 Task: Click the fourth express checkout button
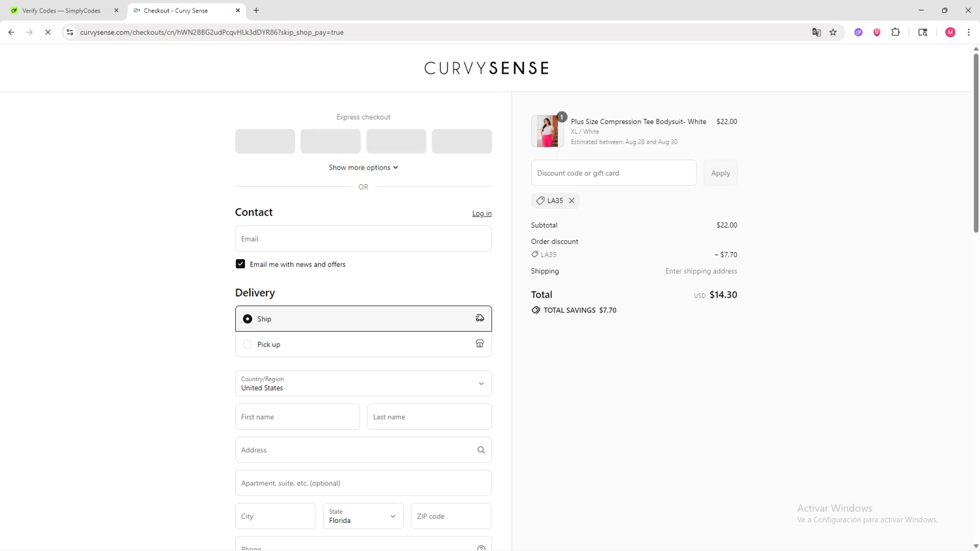coord(462,141)
